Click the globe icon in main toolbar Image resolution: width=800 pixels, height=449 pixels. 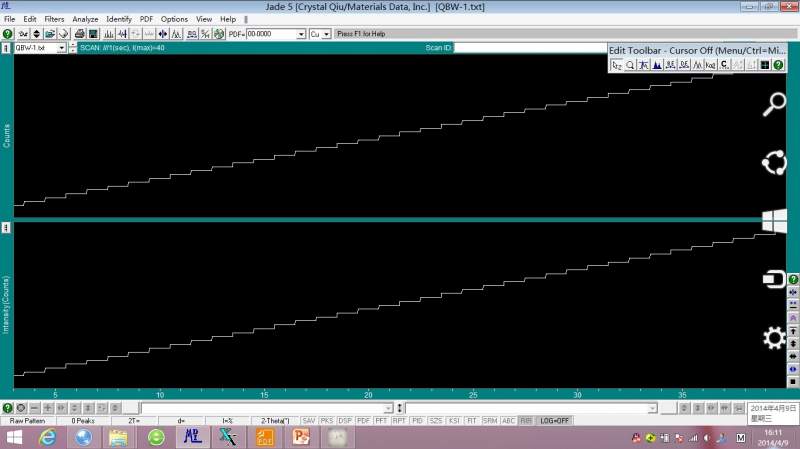click(219, 34)
